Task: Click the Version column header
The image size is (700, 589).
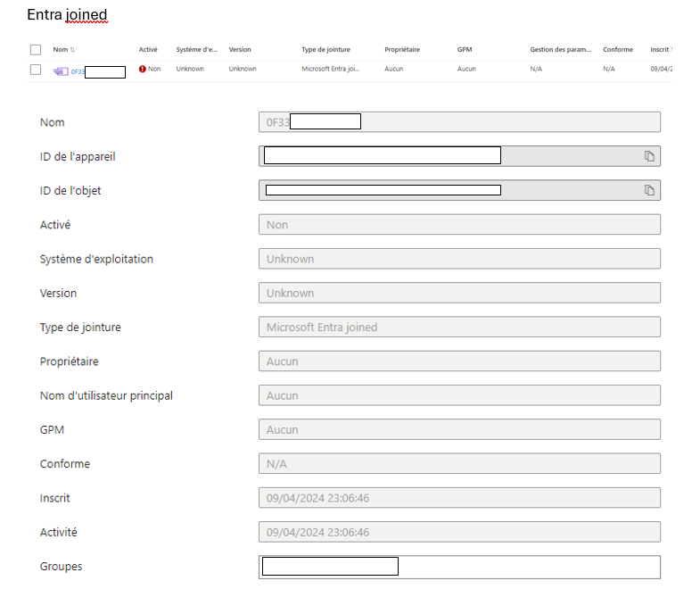Action: click(240, 50)
